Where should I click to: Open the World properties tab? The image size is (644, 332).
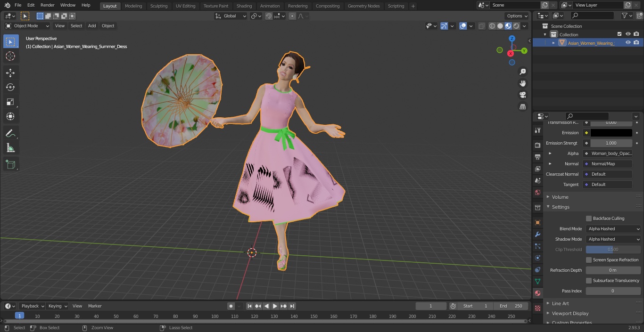coord(537,192)
